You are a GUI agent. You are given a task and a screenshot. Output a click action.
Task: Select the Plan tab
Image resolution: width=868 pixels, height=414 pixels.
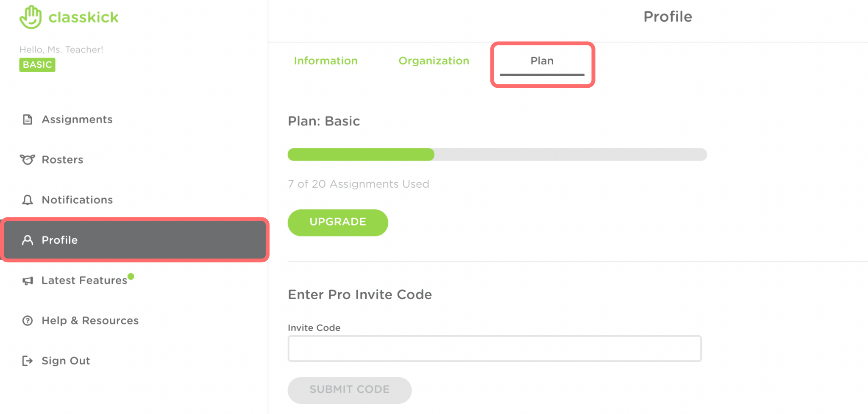pyautogui.click(x=542, y=61)
